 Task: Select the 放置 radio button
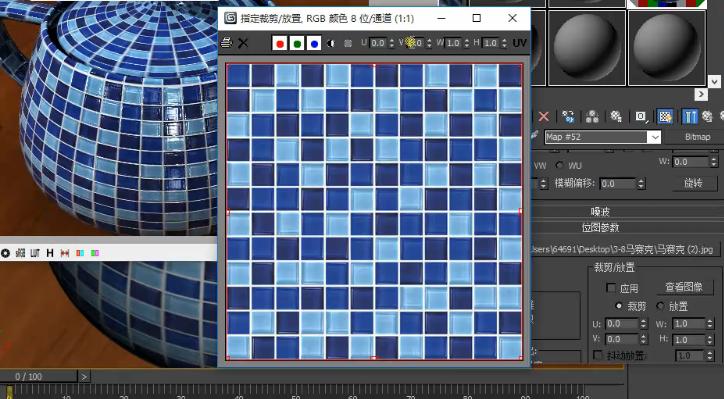point(660,306)
